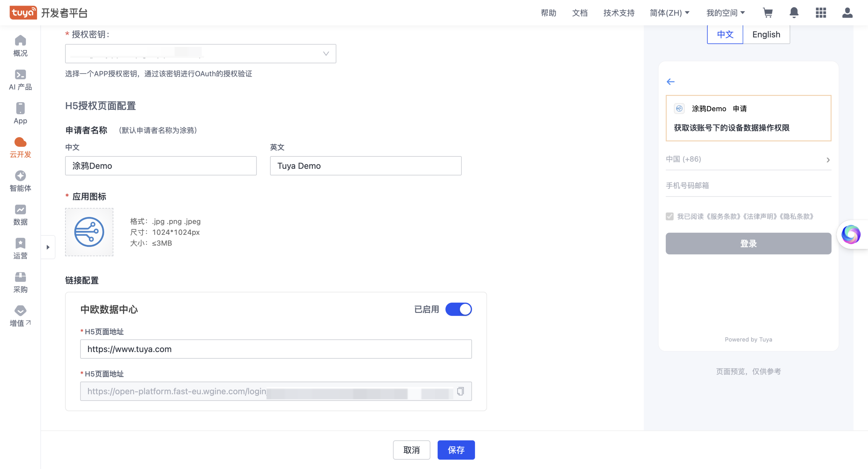
Task: Open the 授权密钥 dropdown
Action: pos(200,54)
